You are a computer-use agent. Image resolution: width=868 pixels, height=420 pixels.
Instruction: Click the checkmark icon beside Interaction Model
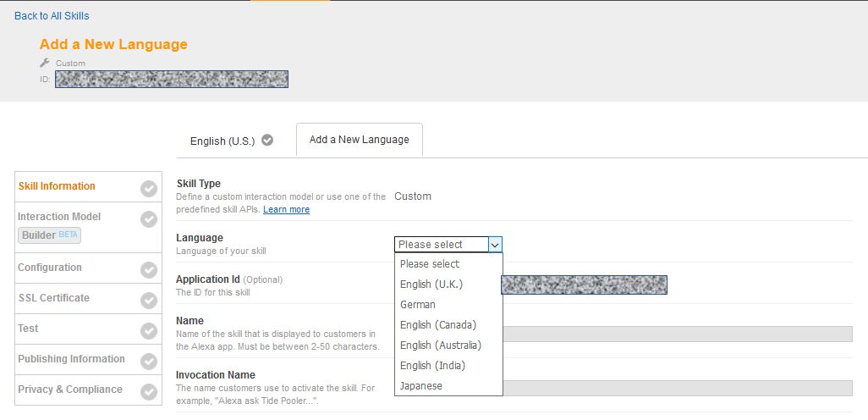pos(149,219)
